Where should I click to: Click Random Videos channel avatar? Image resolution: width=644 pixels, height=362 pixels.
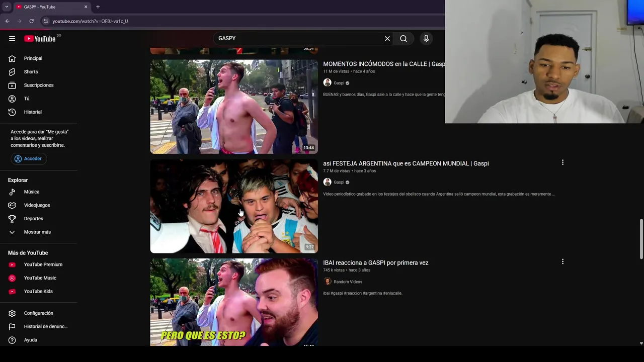point(327,282)
